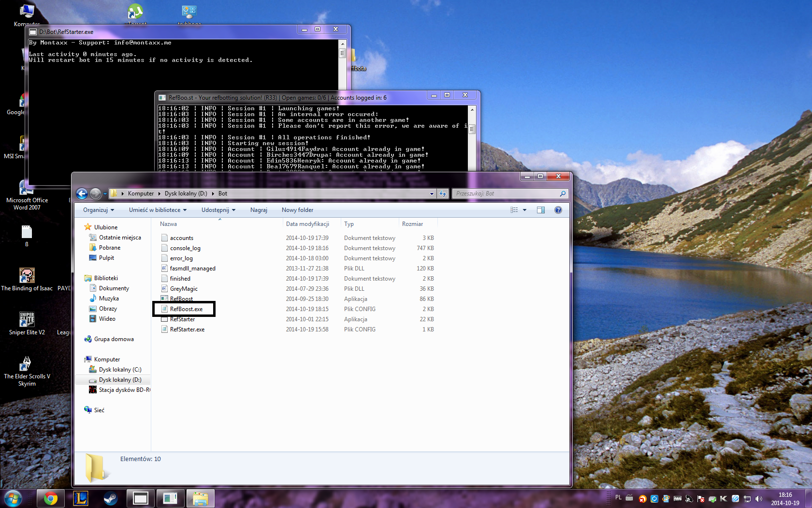
Task: Open recent locations dropdown beside forward arrow
Action: [x=105, y=194]
